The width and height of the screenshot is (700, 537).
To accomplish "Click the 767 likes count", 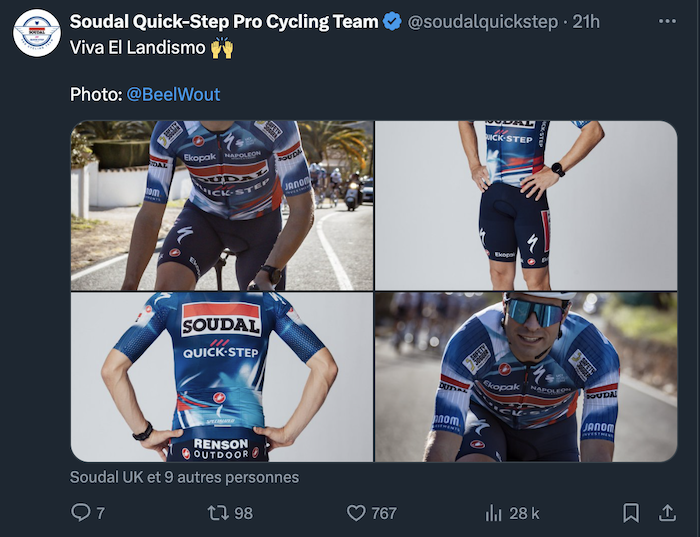I will point(384,513).
